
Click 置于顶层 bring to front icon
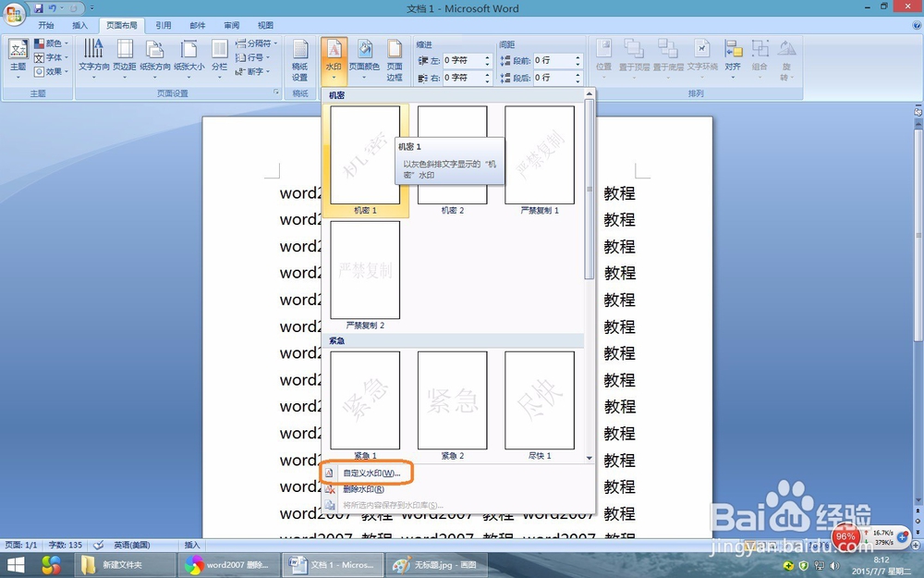[634, 48]
